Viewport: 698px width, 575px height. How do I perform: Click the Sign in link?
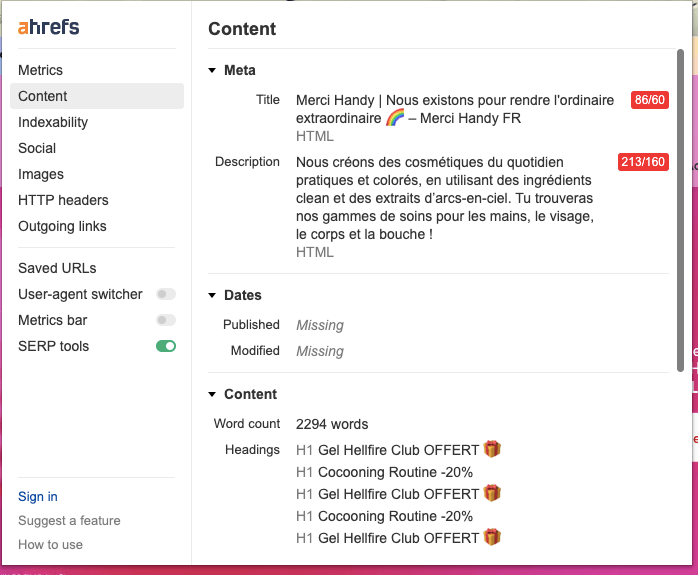click(38, 497)
